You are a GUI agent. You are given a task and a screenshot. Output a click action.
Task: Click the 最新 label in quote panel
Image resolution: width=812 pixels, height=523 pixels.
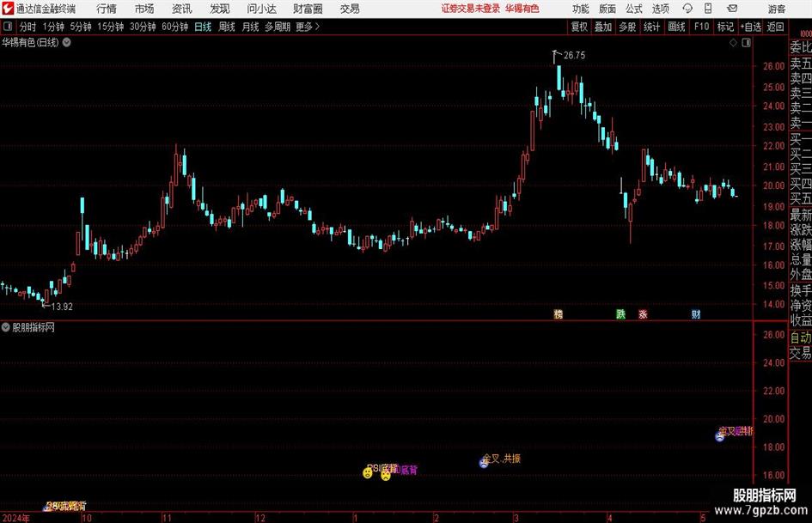(x=801, y=215)
